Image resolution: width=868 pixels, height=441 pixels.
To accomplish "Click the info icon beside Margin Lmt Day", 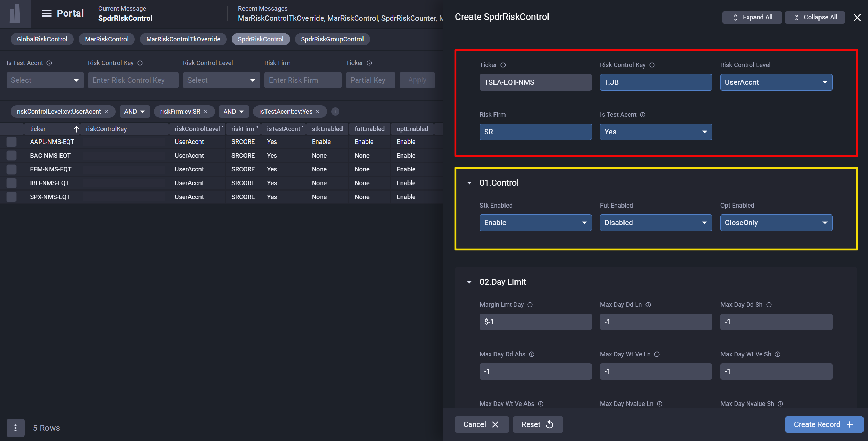I will point(530,305).
